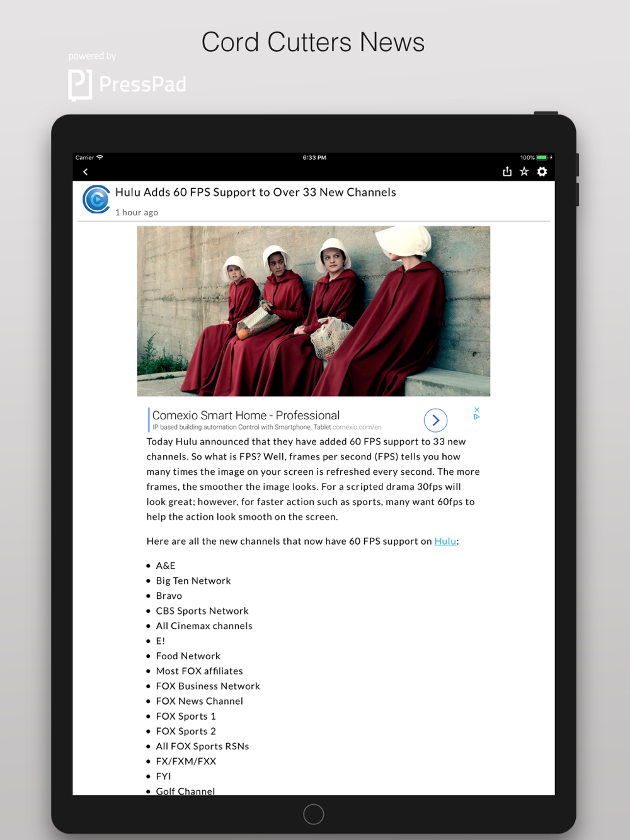
Task: Select the 'E!' list item
Action: 161,641
